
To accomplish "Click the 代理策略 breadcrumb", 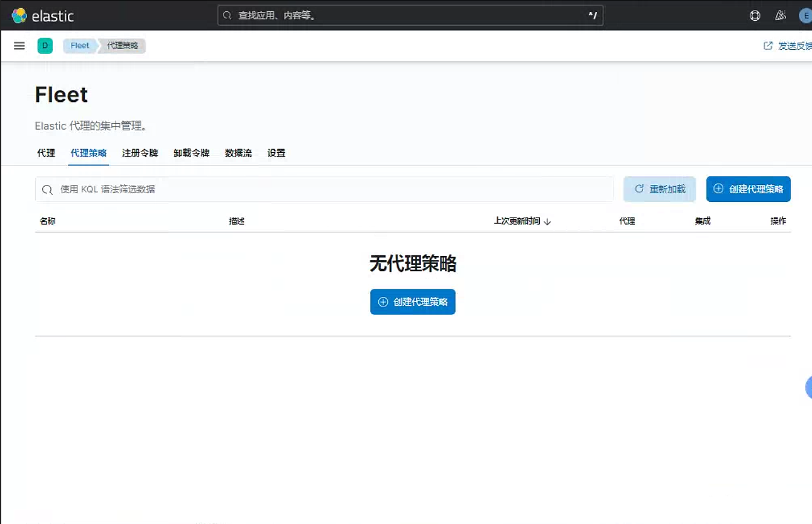I will point(123,46).
